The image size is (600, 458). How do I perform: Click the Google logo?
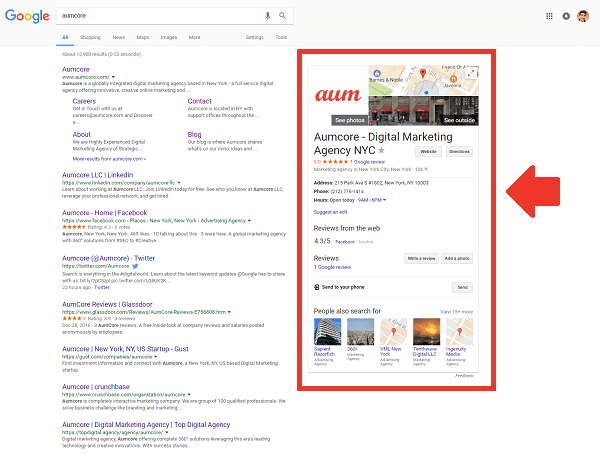tap(27, 16)
